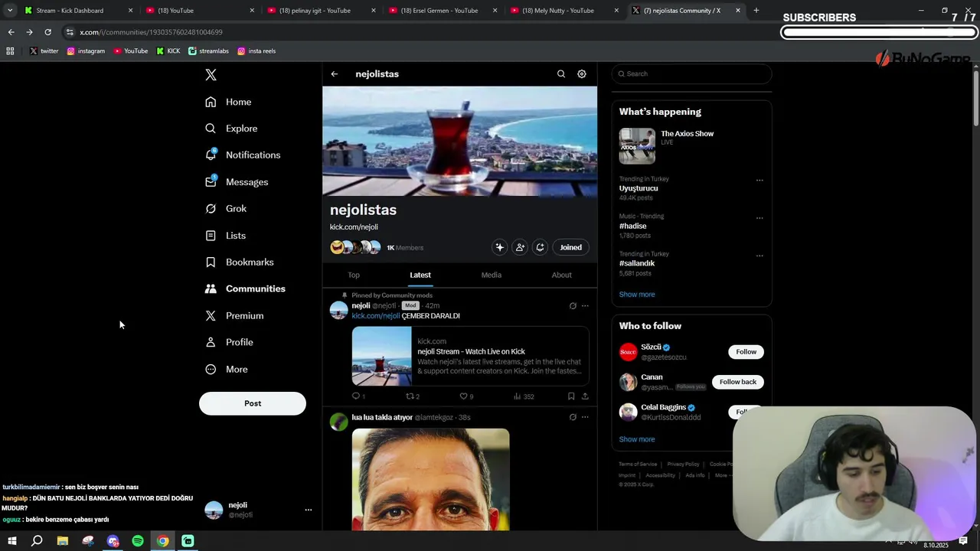Select the Latest tab
The image size is (980, 551).
pos(420,275)
